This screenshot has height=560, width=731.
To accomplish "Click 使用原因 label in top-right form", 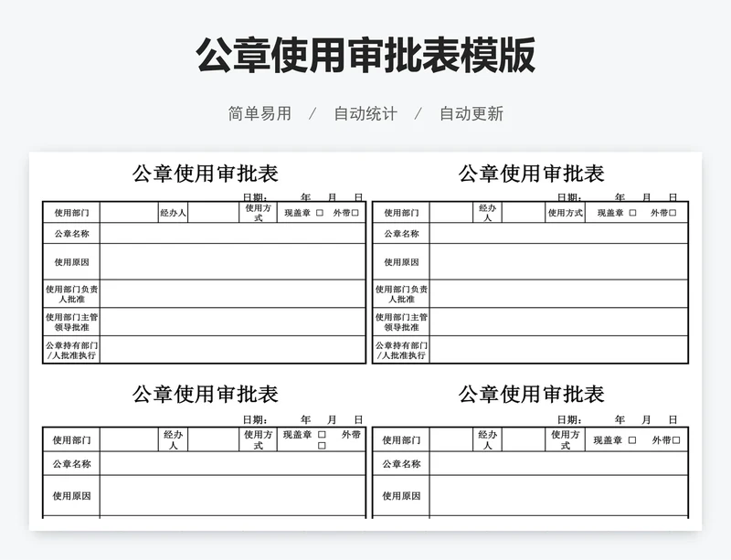I will click(401, 262).
